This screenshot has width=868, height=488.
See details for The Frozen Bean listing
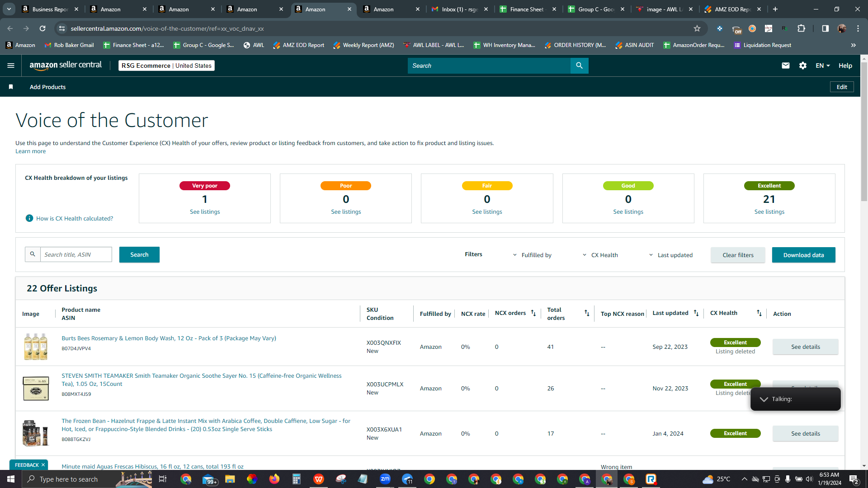pos(805,433)
